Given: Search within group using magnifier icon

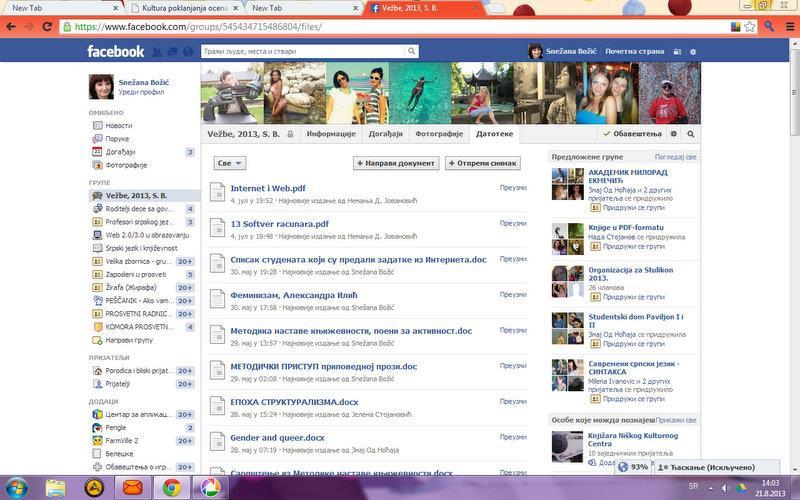Looking at the screenshot, I should coord(690,134).
